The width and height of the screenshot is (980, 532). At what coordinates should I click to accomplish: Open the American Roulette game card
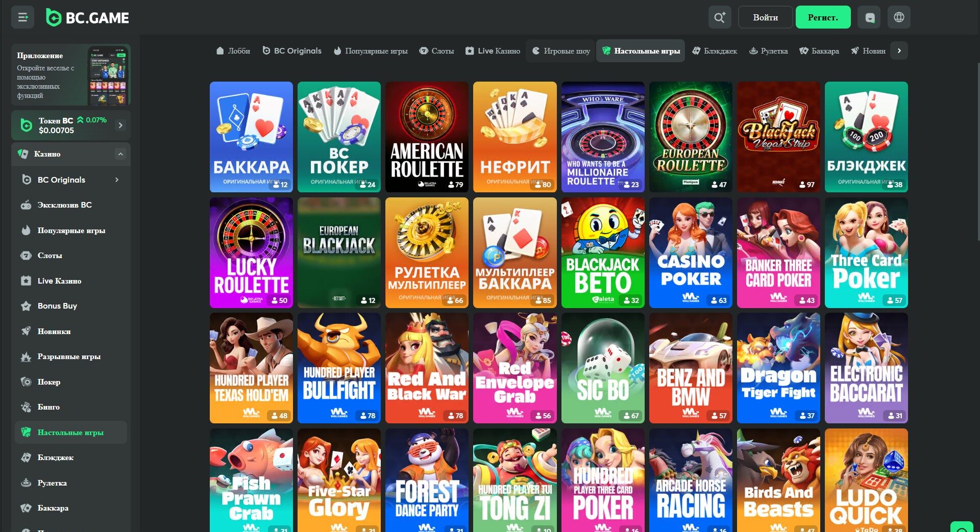(427, 137)
